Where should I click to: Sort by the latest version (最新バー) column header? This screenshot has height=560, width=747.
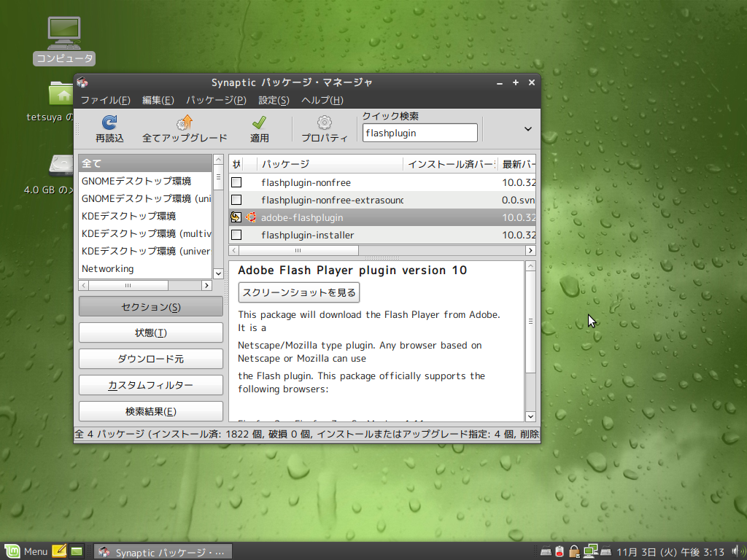[x=517, y=164]
